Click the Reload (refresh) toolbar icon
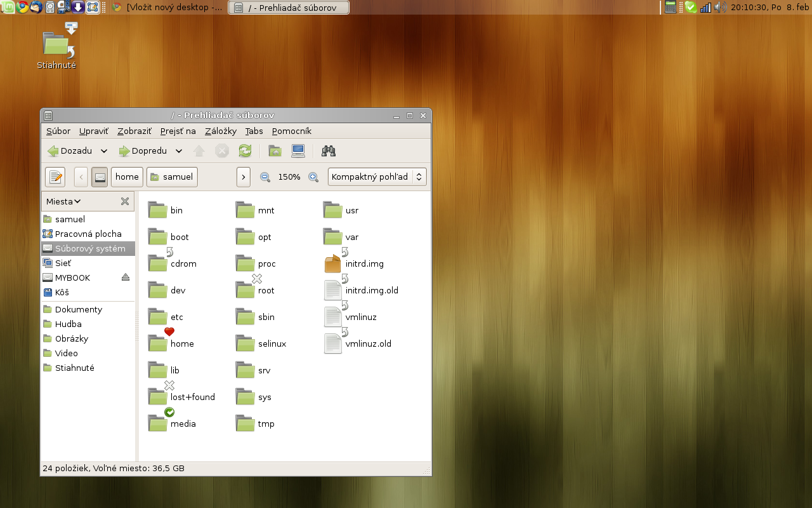The height and width of the screenshot is (508, 812). [x=245, y=150]
